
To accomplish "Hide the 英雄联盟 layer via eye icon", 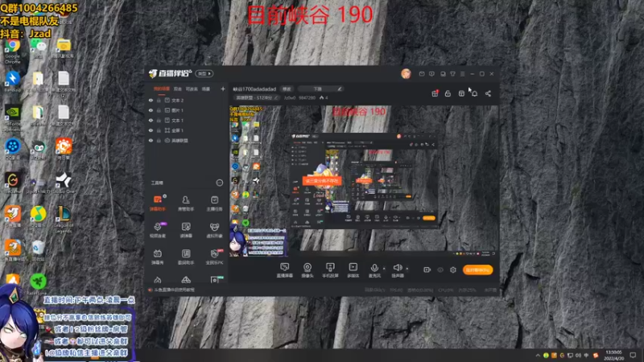I will click(151, 140).
